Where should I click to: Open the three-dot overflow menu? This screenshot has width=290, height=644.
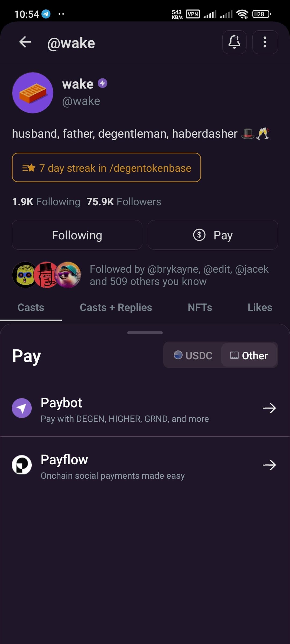click(265, 42)
